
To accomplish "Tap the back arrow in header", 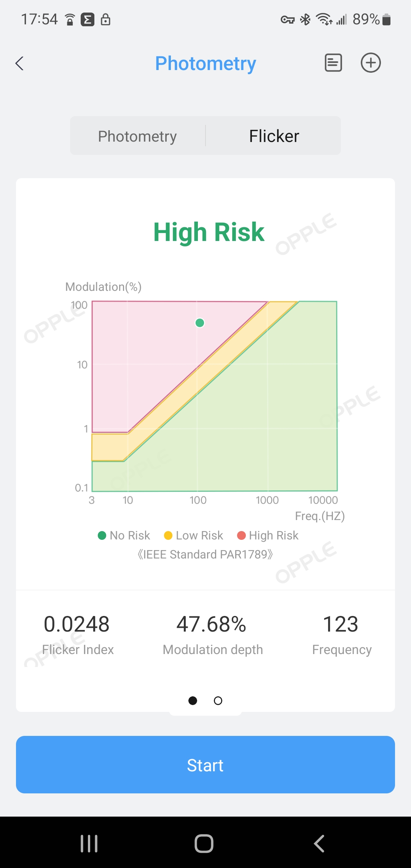I will 20,63.
